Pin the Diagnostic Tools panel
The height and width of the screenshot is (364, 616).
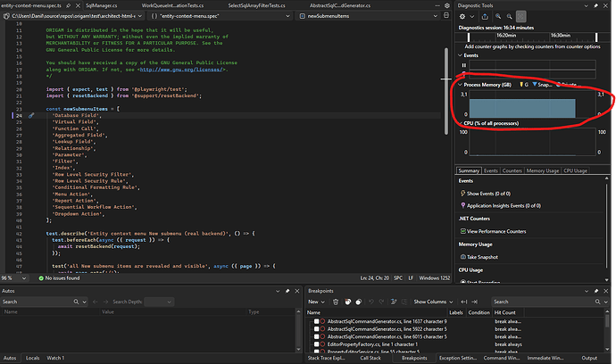pyautogui.click(x=596, y=5)
